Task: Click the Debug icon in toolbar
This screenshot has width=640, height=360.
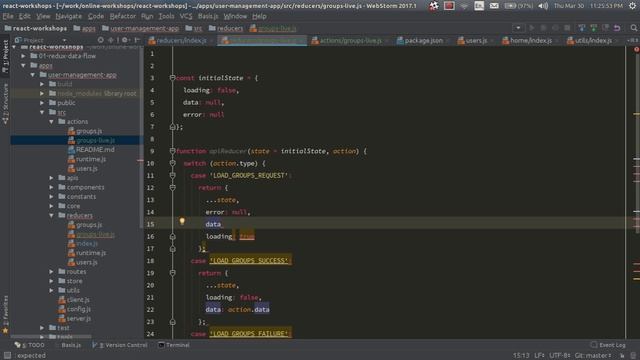Action: coord(543,28)
